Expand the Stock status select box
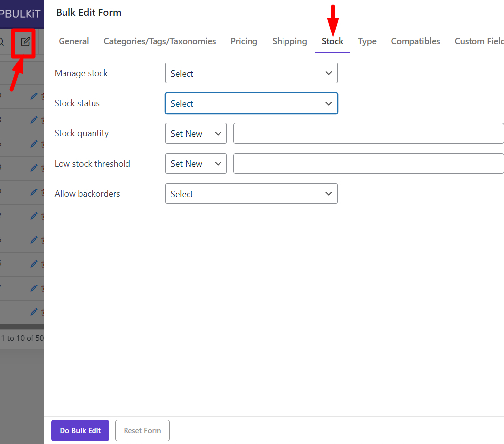The width and height of the screenshot is (504, 444). click(x=251, y=103)
